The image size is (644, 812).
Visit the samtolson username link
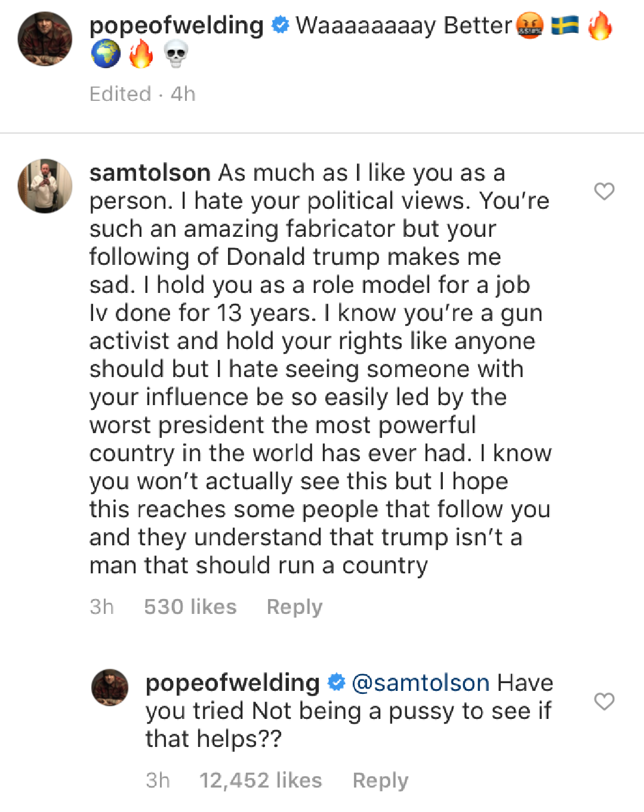click(150, 173)
